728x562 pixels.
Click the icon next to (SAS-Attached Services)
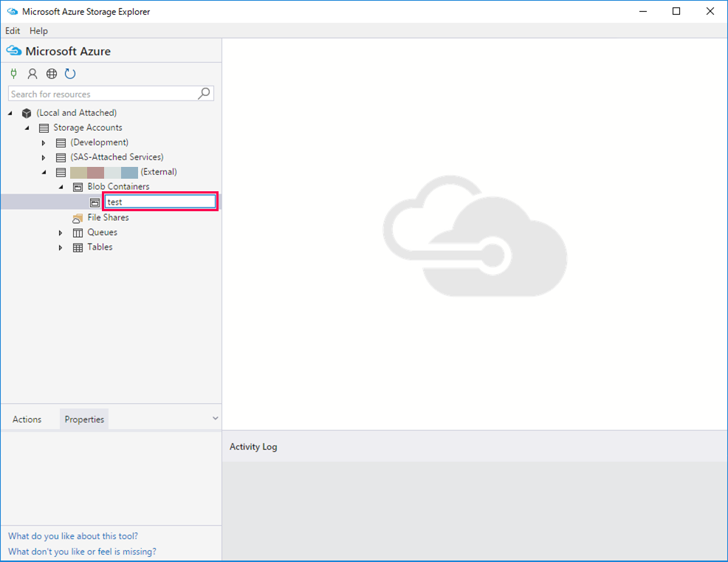pyautogui.click(x=61, y=157)
